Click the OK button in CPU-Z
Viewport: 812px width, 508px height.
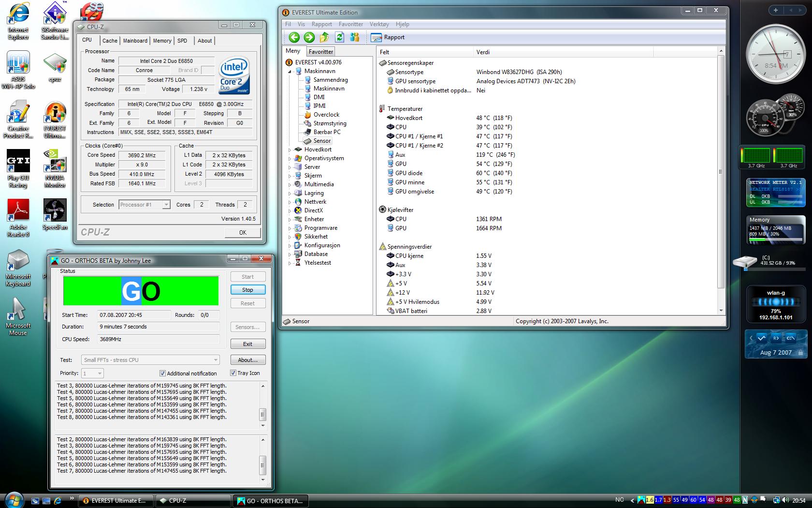coord(243,233)
